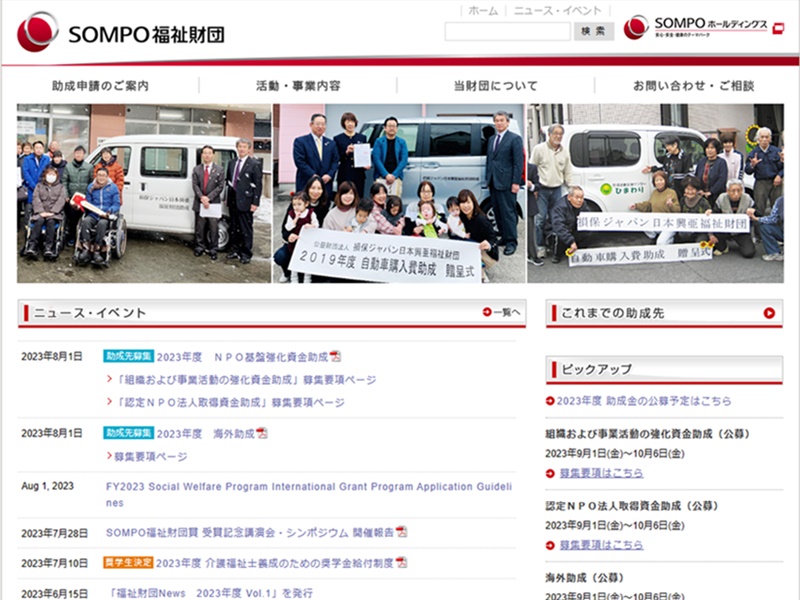Click the 2023年6月15日 news date
This screenshot has width=800, height=600.
pos(55,594)
